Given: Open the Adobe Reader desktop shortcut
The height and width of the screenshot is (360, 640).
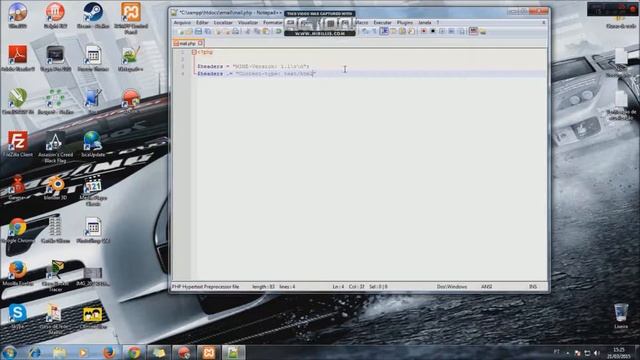Looking at the screenshot, I should point(18,58).
